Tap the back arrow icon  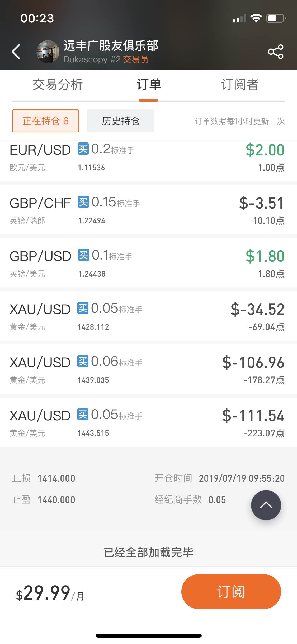[16, 52]
